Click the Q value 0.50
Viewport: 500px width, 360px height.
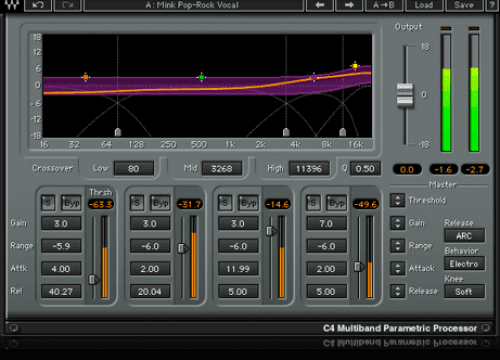[x=365, y=168]
